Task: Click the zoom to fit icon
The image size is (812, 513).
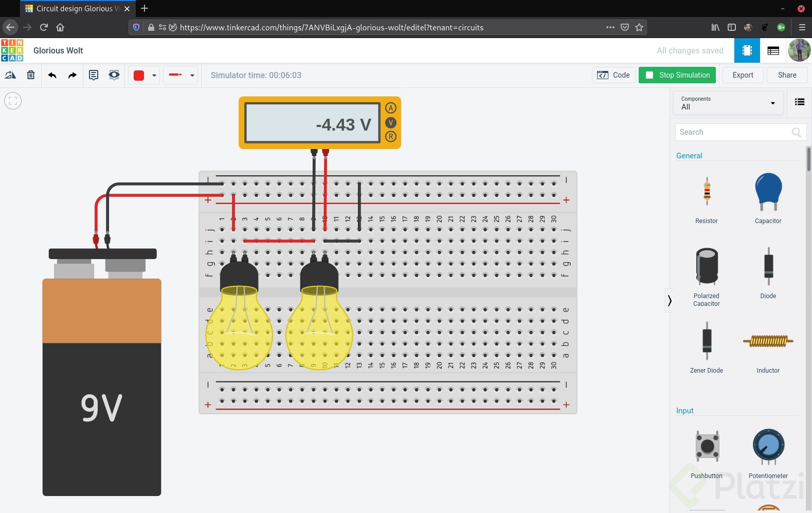Action: (13, 101)
